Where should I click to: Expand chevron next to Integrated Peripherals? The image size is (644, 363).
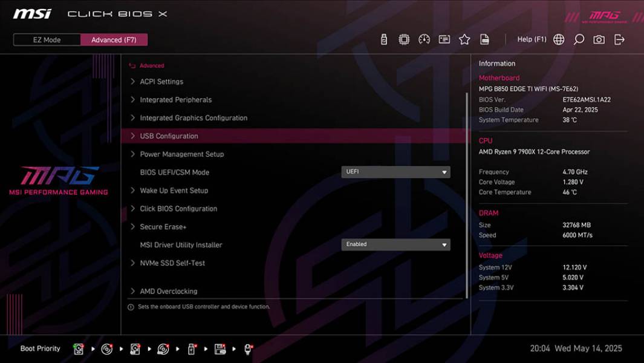click(132, 99)
